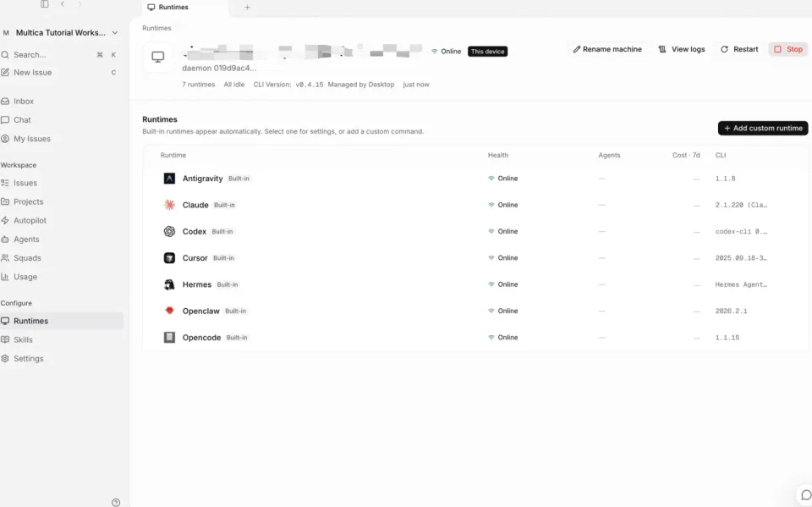This screenshot has width=812, height=507.
Task: Click the machine monitor icon
Action: [x=158, y=57]
